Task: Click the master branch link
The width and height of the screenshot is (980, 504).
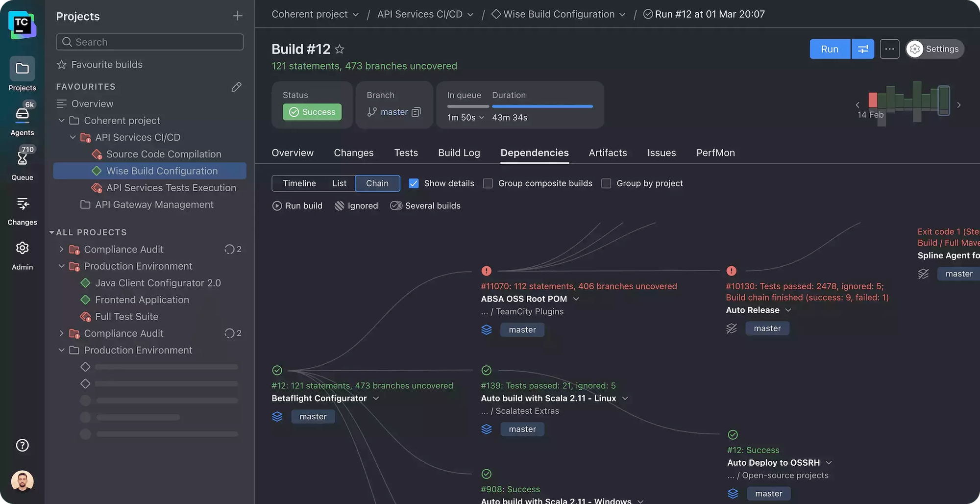Action: (394, 112)
